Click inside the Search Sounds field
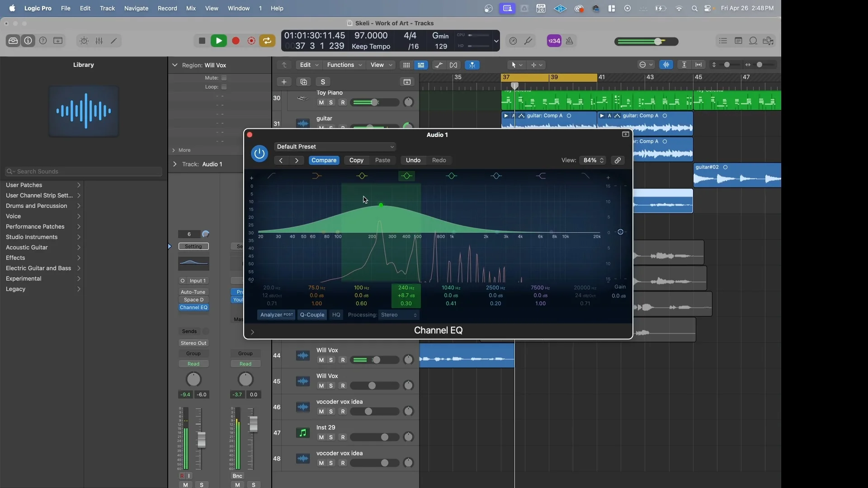This screenshot has height=488, width=868. pos(83,172)
